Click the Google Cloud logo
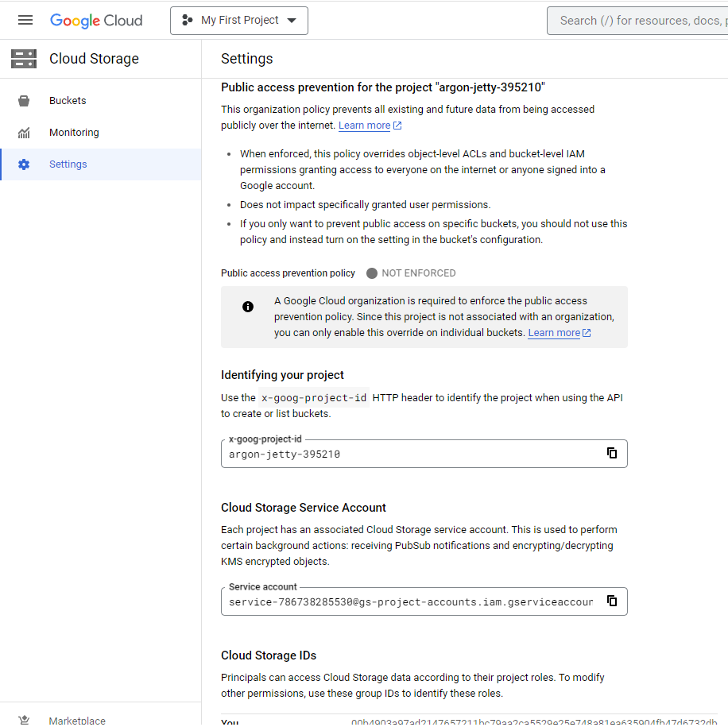 click(x=96, y=21)
